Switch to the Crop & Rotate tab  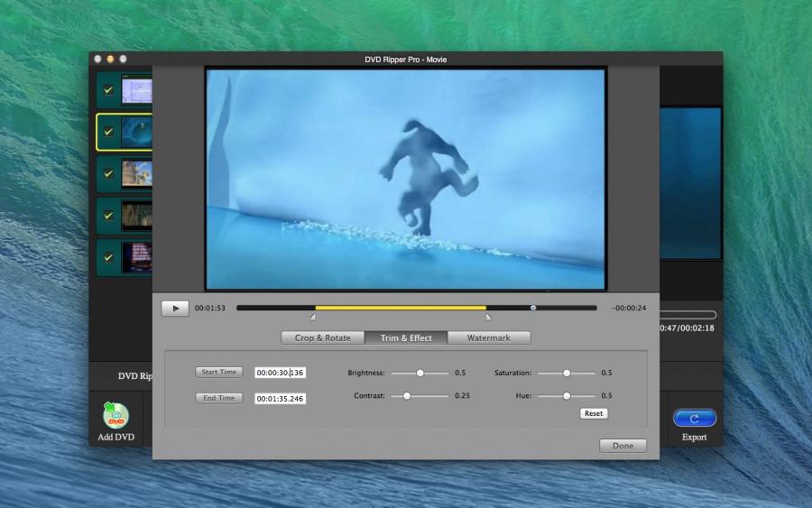pos(323,337)
